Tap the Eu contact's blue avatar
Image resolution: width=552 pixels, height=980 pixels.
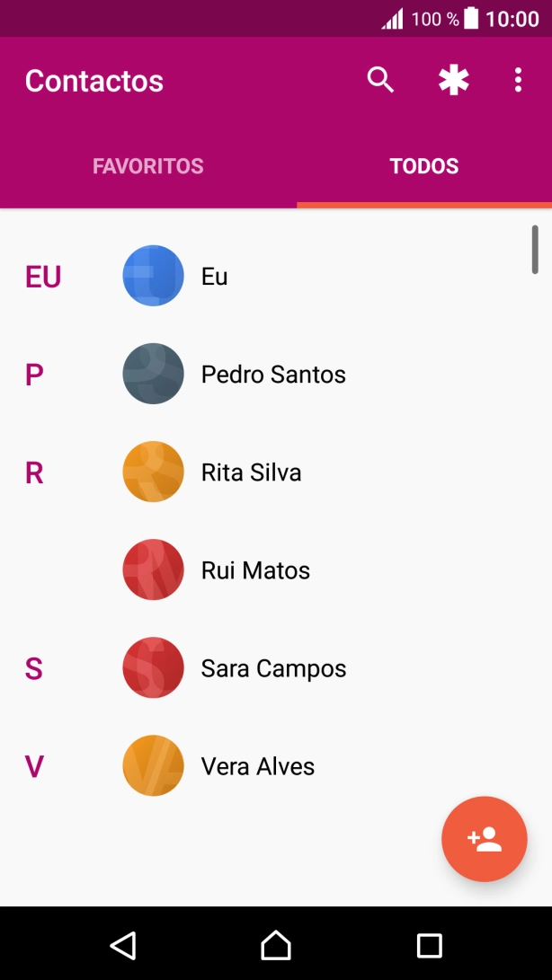tap(153, 276)
